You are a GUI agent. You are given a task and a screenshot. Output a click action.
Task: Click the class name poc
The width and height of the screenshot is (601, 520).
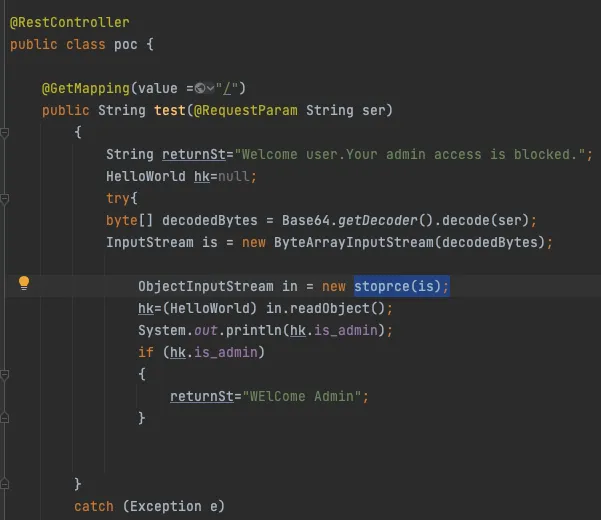pos(125,45)
